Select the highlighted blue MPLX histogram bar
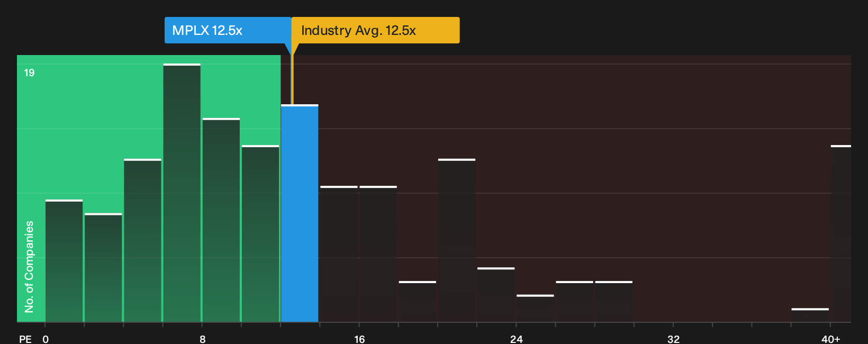 (x=300, y=213)
